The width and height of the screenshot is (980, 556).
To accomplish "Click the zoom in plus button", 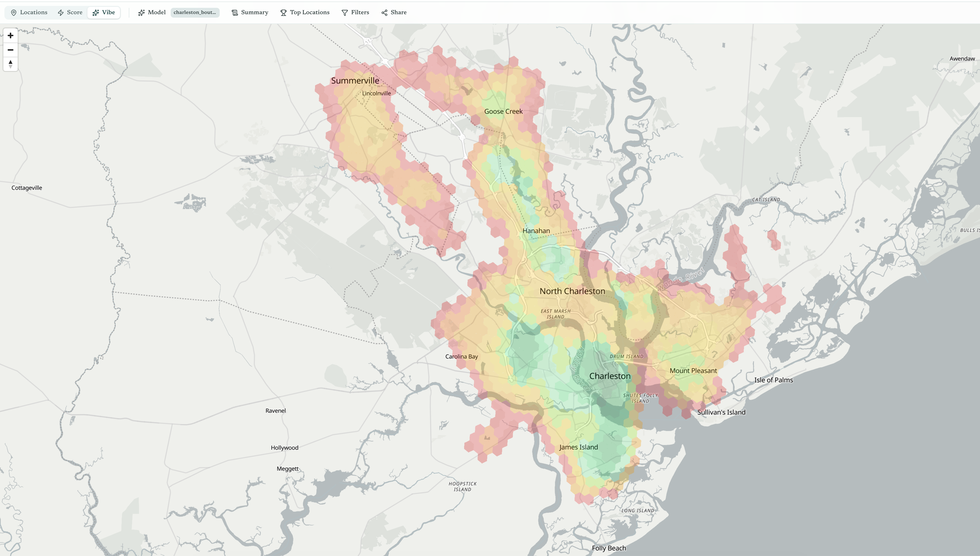I will point(10,35).
